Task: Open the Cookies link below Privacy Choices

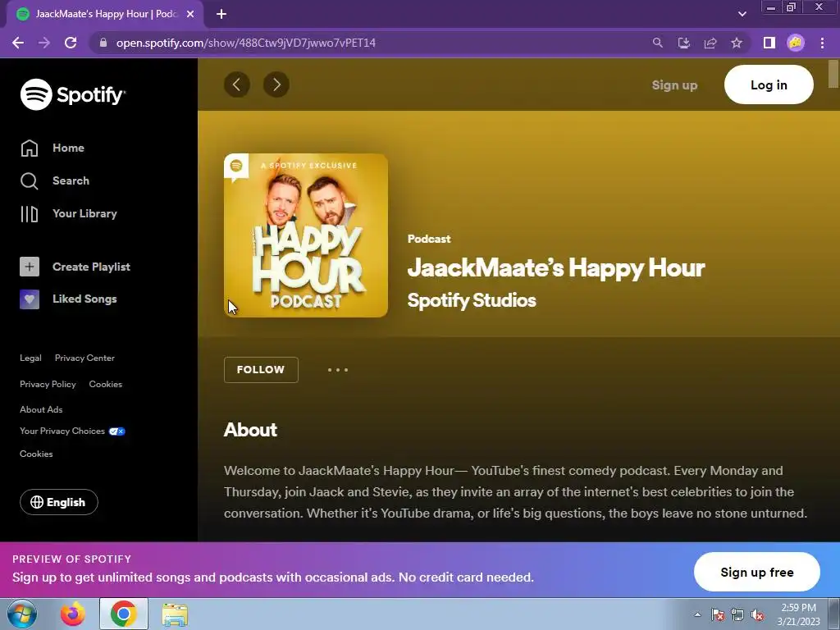Action: point(36,454)
